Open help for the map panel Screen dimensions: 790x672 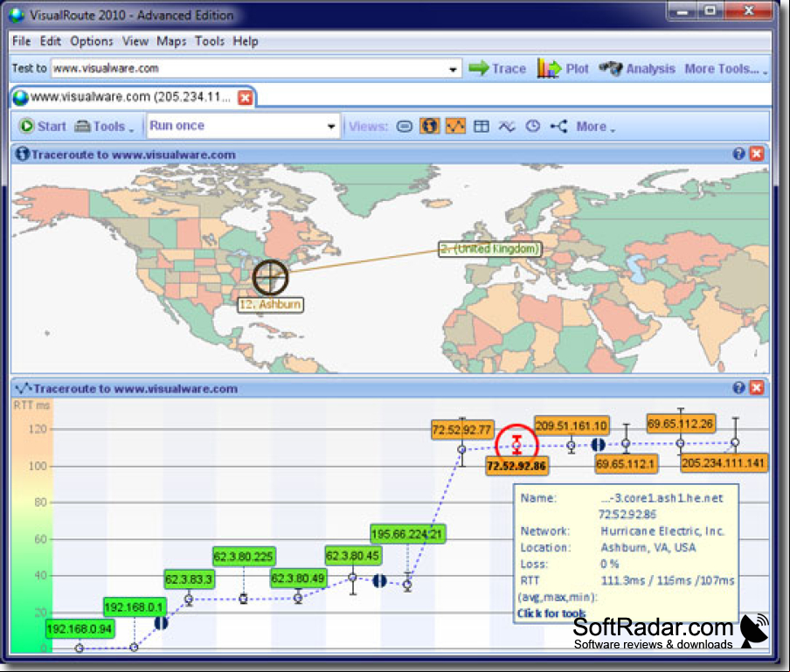pyautogui.click(x=738, y=154)
